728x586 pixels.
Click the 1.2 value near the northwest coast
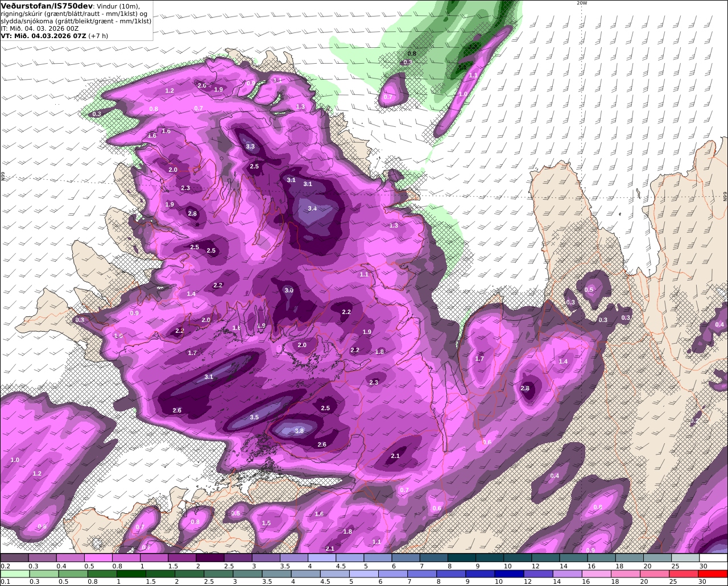pos(169,91)
